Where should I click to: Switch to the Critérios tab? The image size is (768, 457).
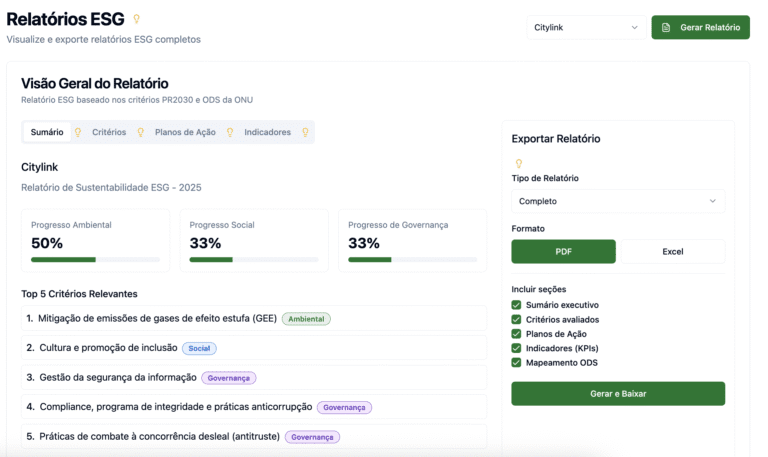tap(109, 132)
